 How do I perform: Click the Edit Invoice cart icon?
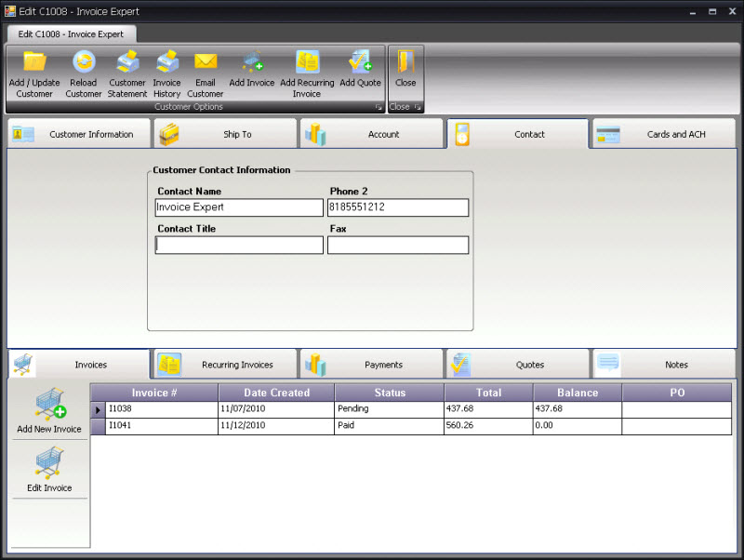coord(49,462)
